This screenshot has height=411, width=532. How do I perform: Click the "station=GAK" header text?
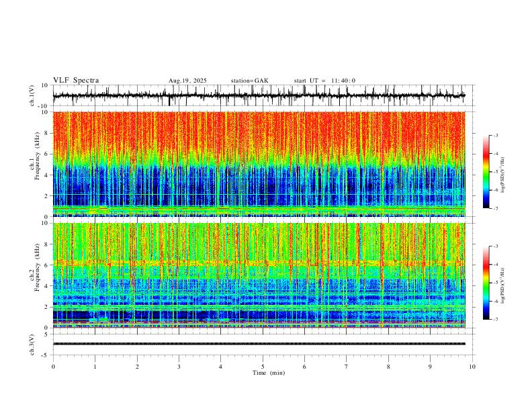click(x=250, y=81)
